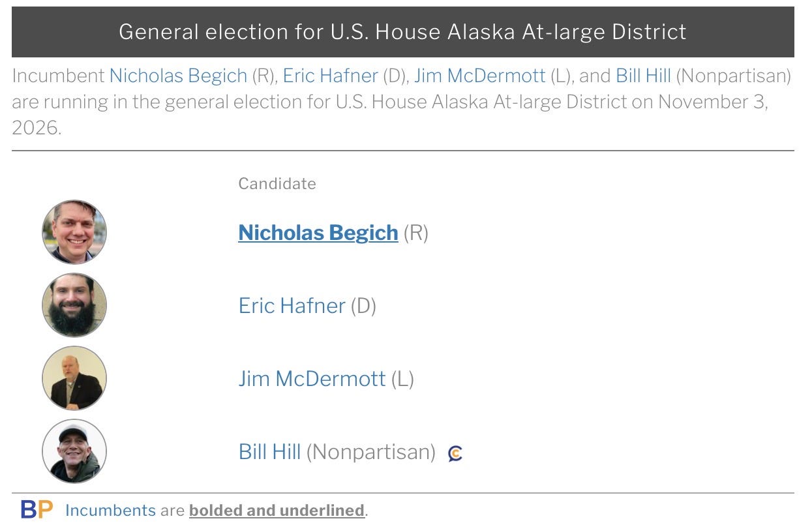
Task: Click Nicholas Begich link in intro paragraph
Action: point(178,76)
